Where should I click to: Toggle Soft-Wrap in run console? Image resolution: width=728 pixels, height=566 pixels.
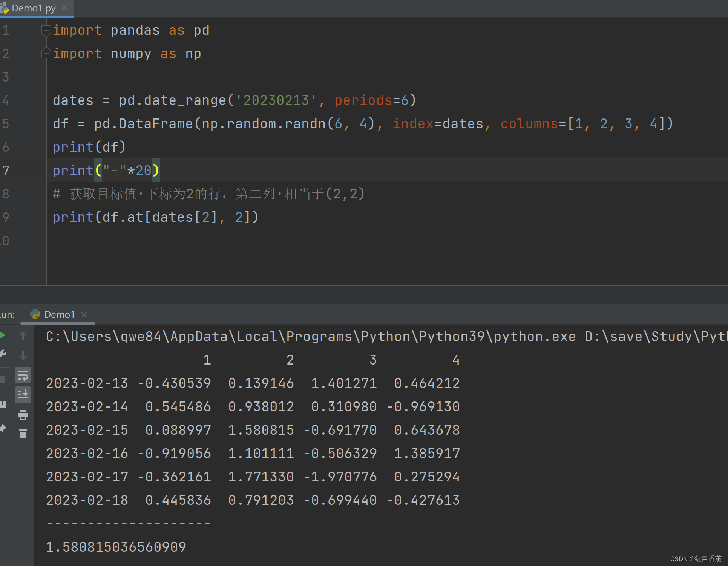point(23,375)
